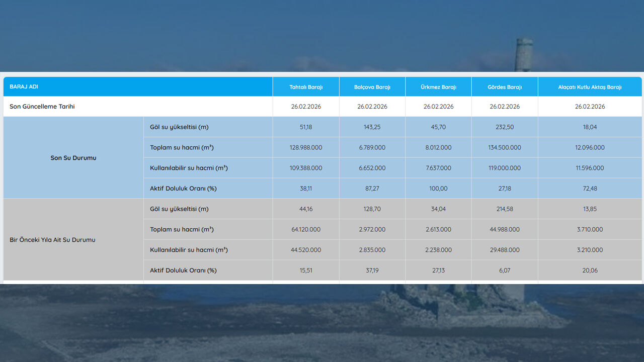Click the Son Su Durumu section cell
Image resolution: width=644 pixels, height=362 pixels.
coord(73,158)
